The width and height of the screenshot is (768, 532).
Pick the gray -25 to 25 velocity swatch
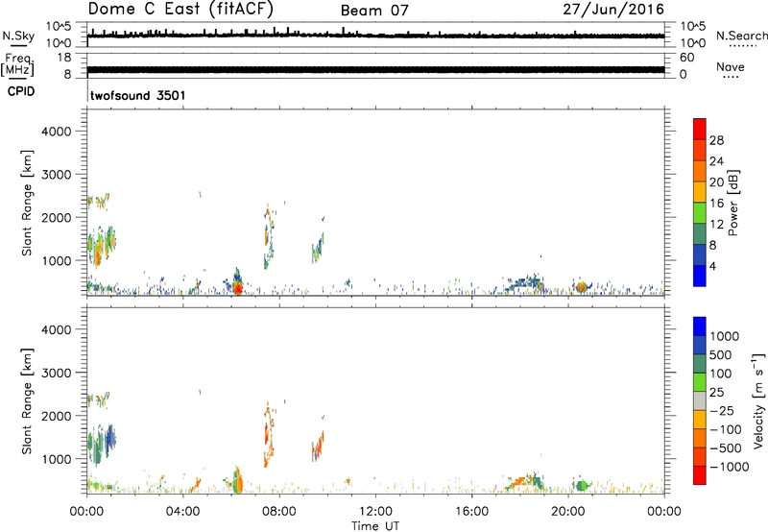[700, 400]
